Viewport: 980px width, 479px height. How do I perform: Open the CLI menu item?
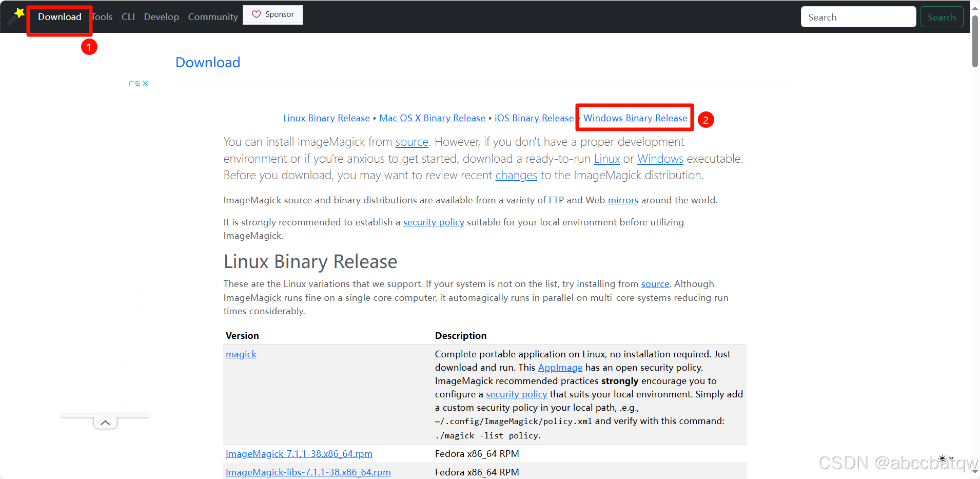(128, 17)
